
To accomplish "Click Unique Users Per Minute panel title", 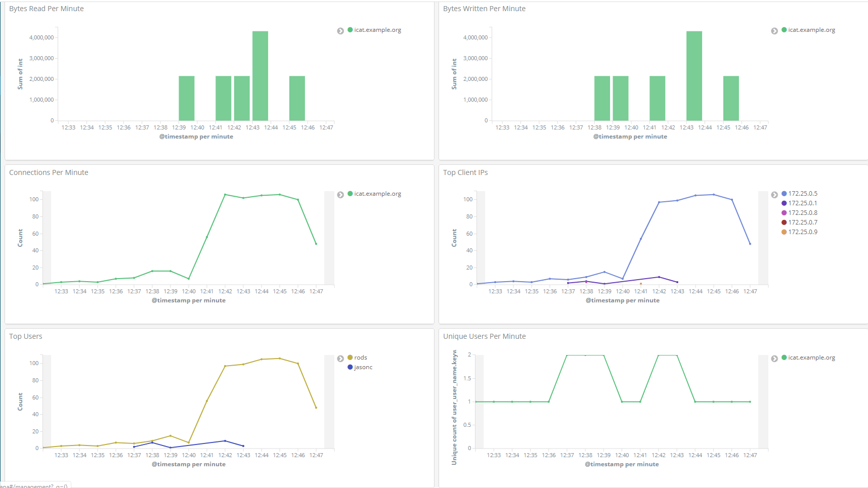I will pos(485,336).
